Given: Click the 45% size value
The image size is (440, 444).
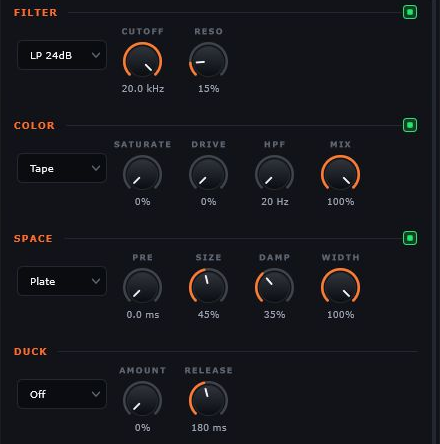Looking at the screenshot, I should point(208,315).
